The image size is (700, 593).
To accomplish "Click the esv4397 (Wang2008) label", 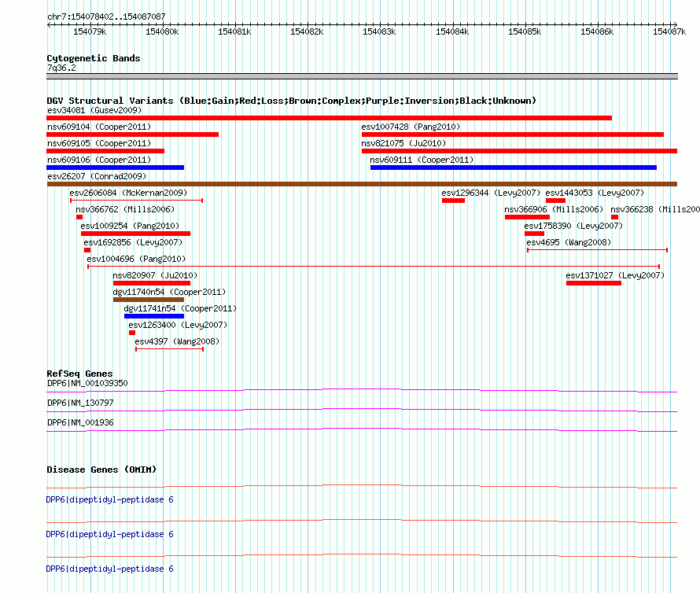I will click(x=177, y=341).
